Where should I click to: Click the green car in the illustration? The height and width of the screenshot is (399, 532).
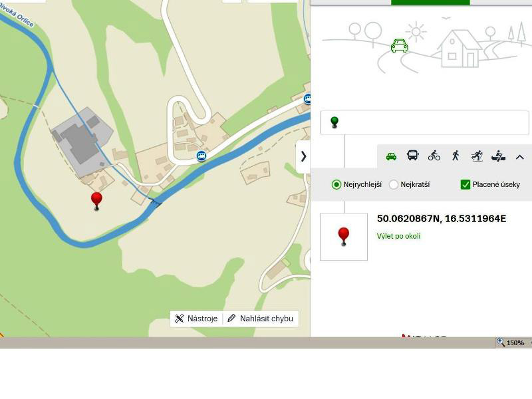click(x=399, y=46)
